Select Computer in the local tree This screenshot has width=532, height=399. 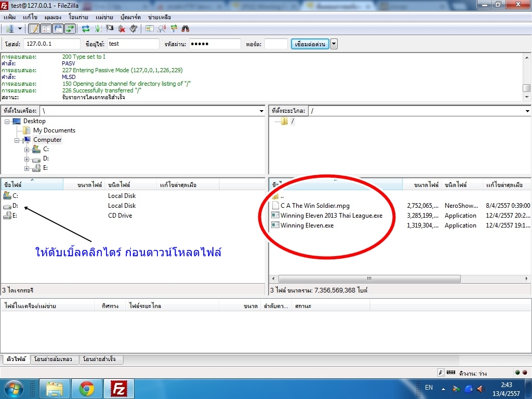coord(47,140)
